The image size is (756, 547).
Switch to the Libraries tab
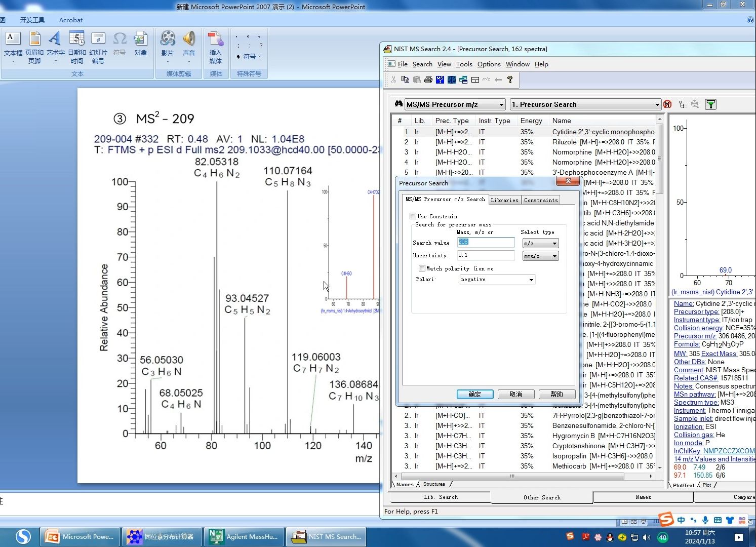click(505, 200)
